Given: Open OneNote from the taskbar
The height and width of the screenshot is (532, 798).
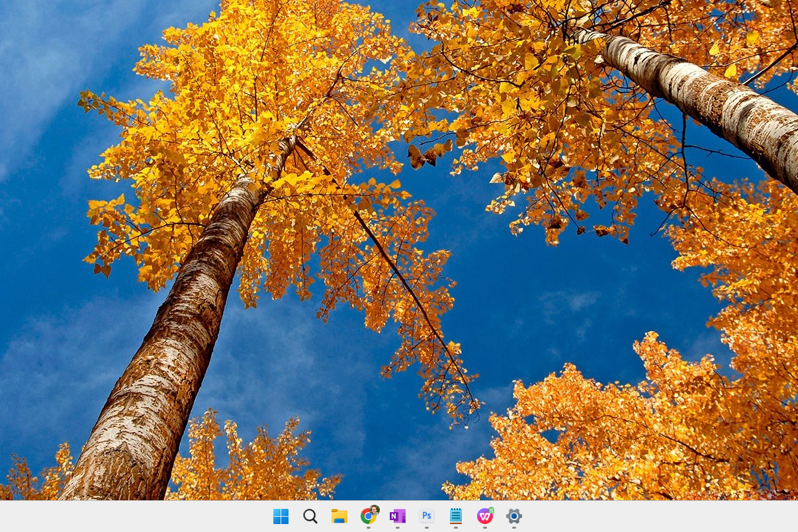Looking at the screenshot, I should 398,516.
